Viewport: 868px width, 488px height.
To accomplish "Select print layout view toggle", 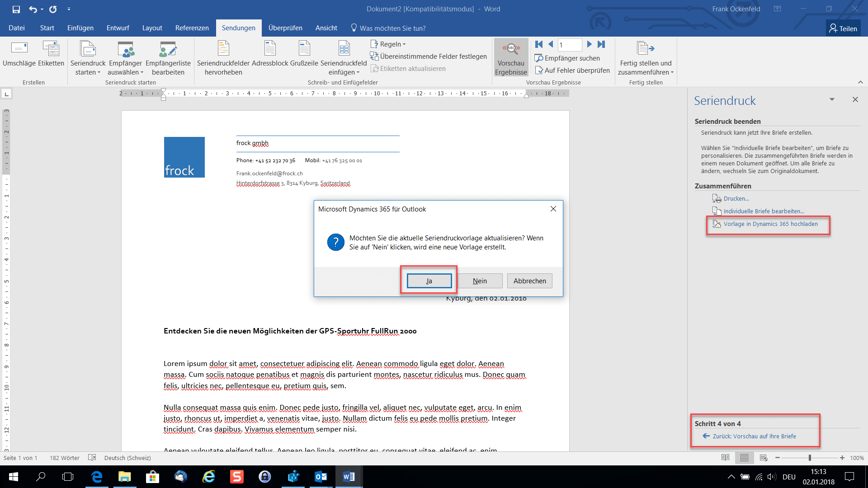I will 744,458.
